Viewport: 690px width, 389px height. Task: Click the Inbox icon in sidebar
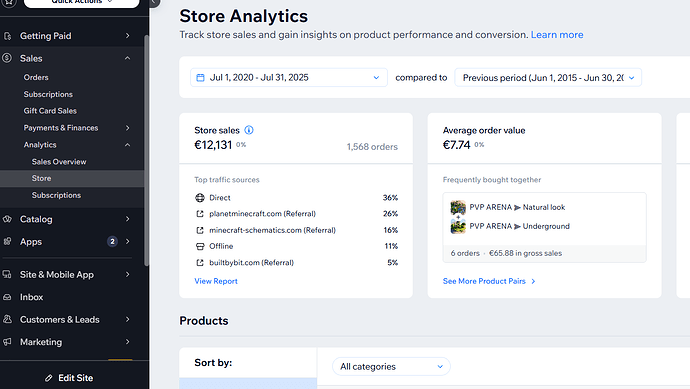click(7, 297)
